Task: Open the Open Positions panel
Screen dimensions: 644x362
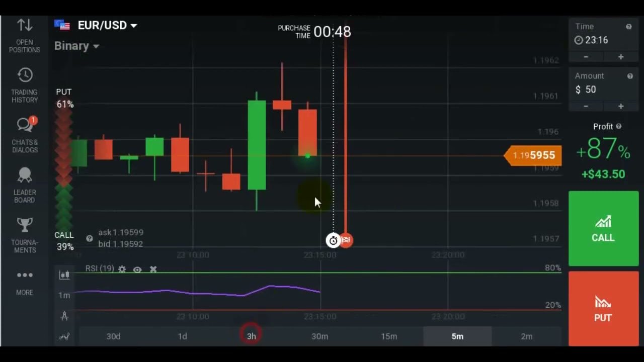Action: pos(24,35)
